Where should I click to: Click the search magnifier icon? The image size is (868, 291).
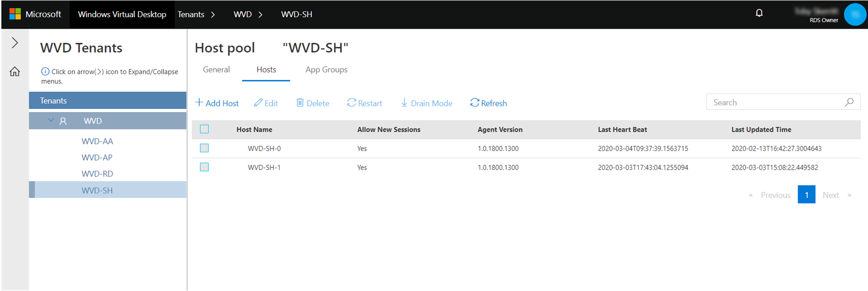pyautogui.click(x=849, y=102)
